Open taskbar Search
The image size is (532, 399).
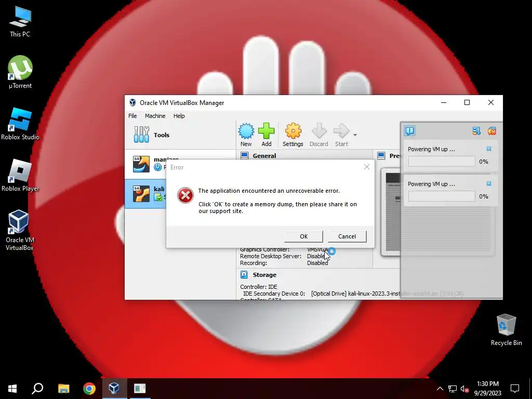(37, 389)
